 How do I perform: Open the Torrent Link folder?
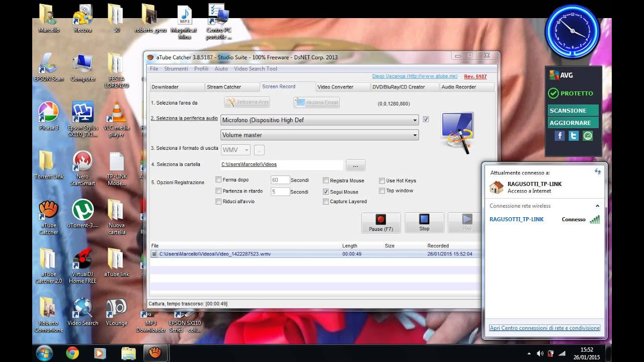click(49, 164)
